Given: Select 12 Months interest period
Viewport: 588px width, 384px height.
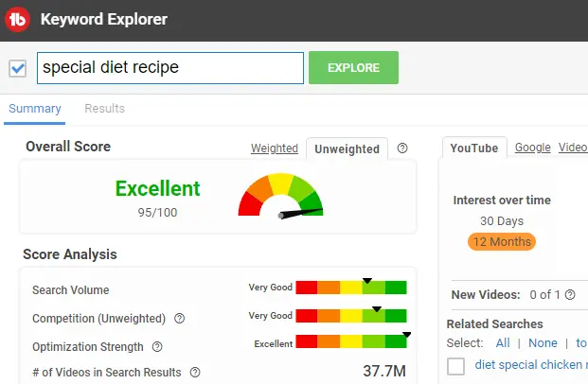Looking at the screenshot, I should 502,242.
